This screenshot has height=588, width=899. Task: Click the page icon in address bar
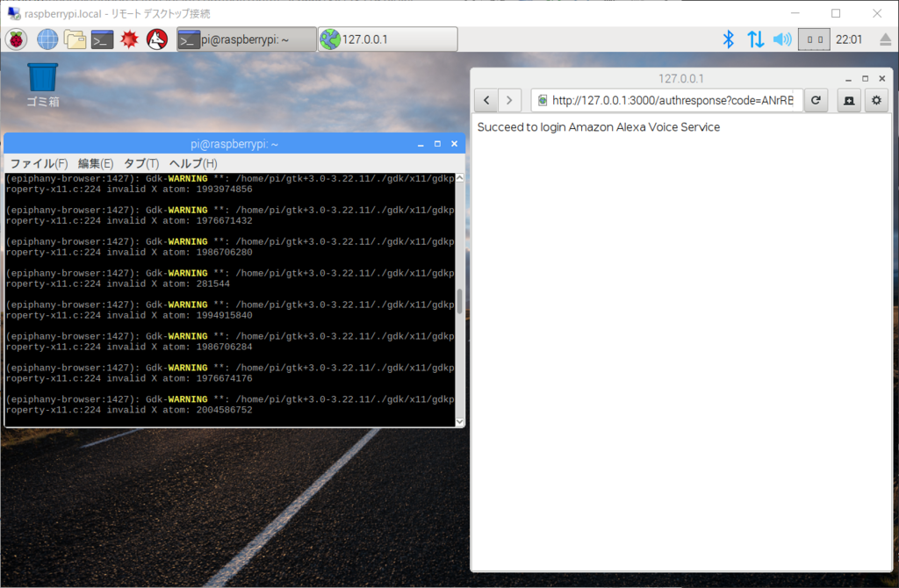542,100
